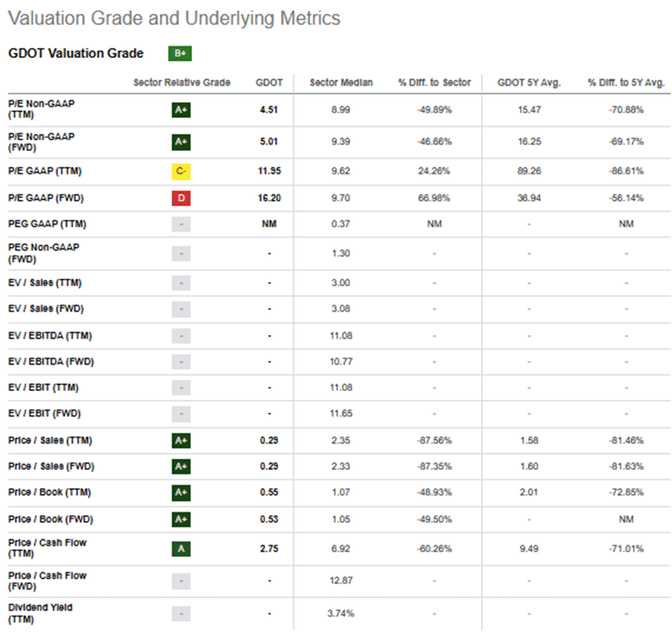Click the GDOT 5Y Avg. column header
This screenshot has height=632, width=672.
[529, 82]
